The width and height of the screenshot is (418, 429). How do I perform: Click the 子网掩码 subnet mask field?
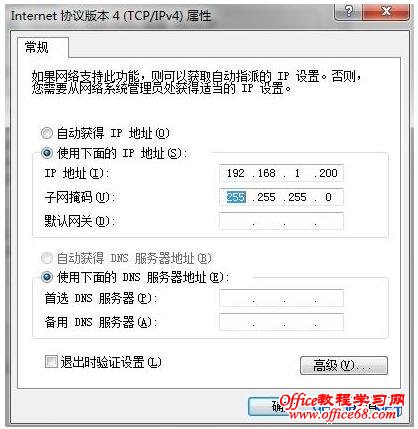[x=281, y=197]
